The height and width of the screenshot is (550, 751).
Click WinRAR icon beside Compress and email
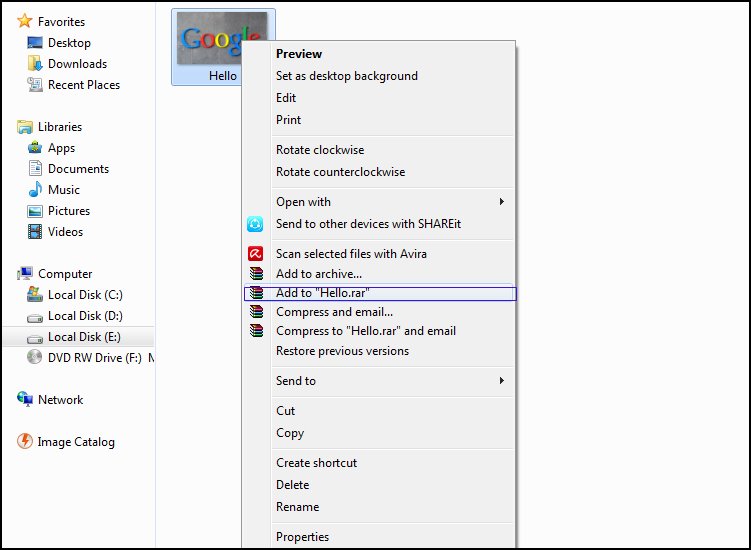pyautogui.click(x=257, y=312)
